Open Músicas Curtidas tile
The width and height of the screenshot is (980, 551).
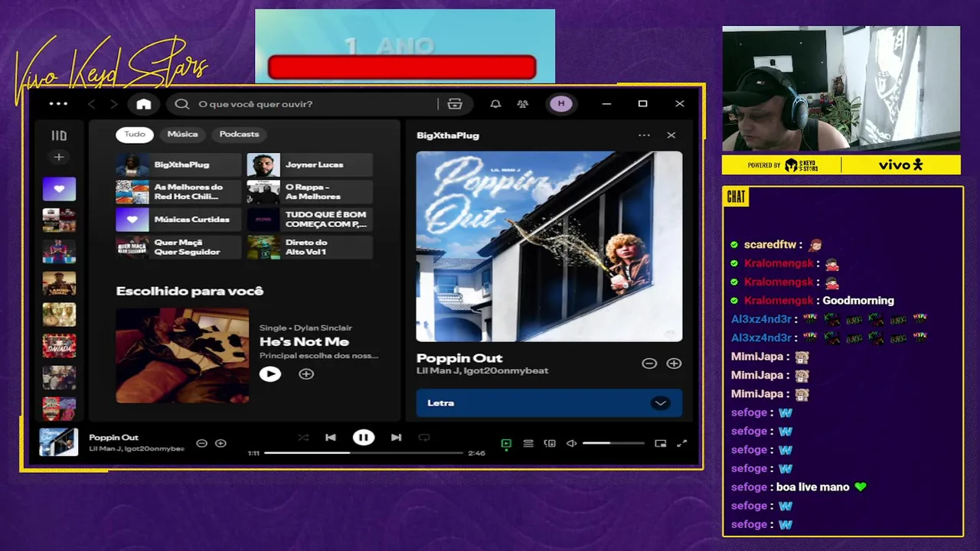pos(178,220)
